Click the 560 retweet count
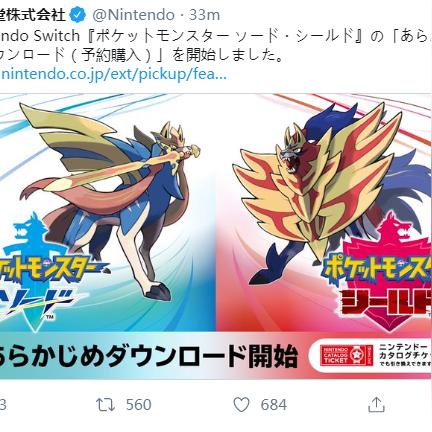This screenshot has width=432, height=432. 139,405
